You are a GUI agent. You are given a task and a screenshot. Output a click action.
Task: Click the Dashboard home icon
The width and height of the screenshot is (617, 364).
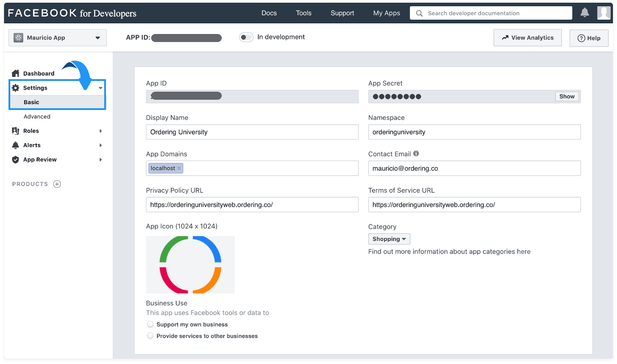(x=16, y=73)
